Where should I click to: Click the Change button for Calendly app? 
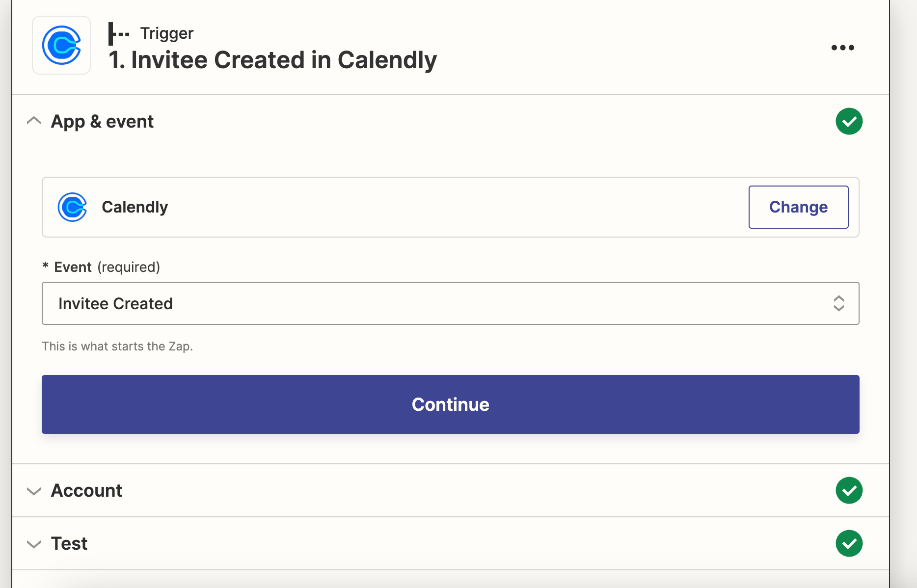click(x=798, y=207)
